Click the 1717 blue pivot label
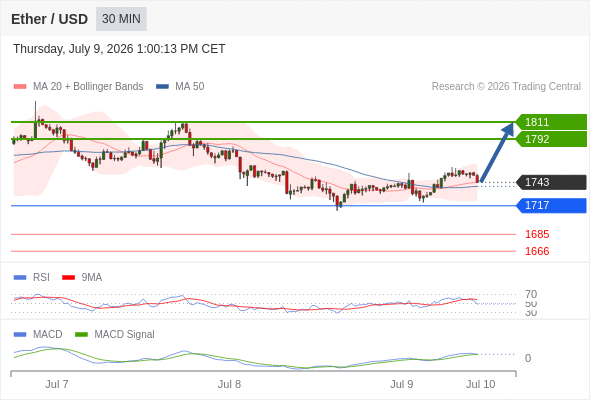Image resolution: width=590 pixels, height=400 pixels. 551,205
